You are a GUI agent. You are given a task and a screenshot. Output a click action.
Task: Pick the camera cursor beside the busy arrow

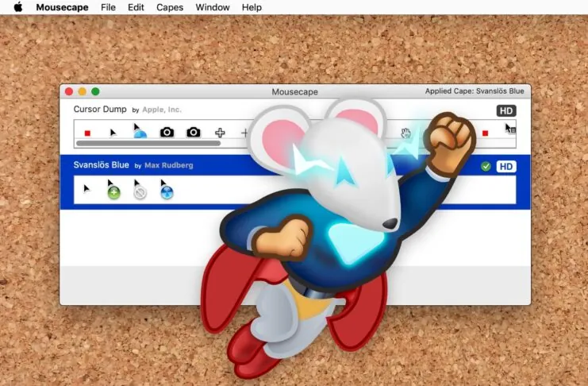coord(167,132)
